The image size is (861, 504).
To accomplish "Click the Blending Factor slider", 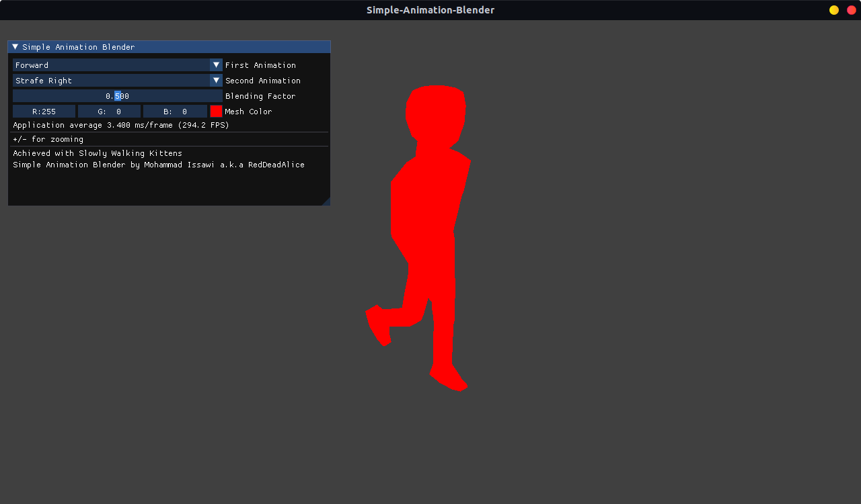I will tap(118, 96).
